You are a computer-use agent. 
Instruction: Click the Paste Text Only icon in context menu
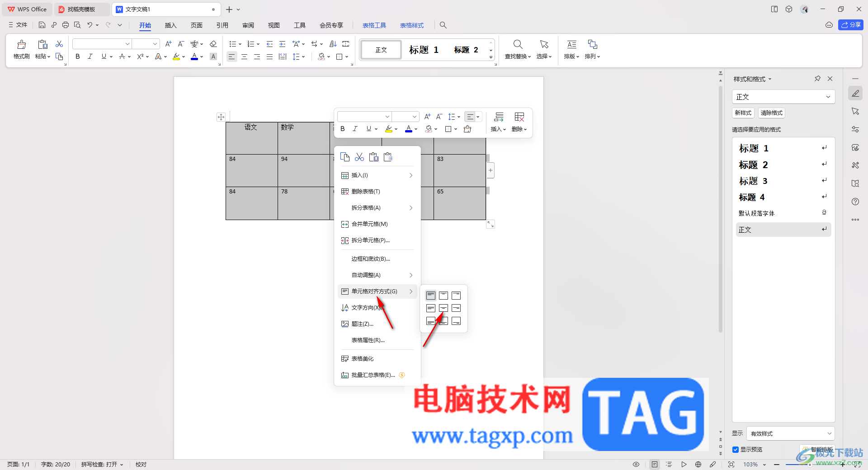(388, 157)
